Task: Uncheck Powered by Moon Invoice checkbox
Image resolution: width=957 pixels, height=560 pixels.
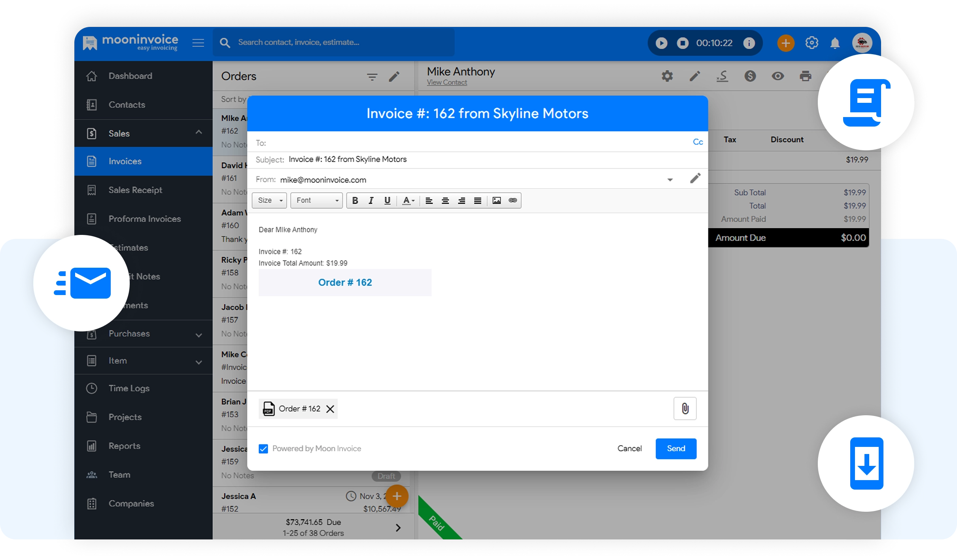Action: tap(263, 448)
